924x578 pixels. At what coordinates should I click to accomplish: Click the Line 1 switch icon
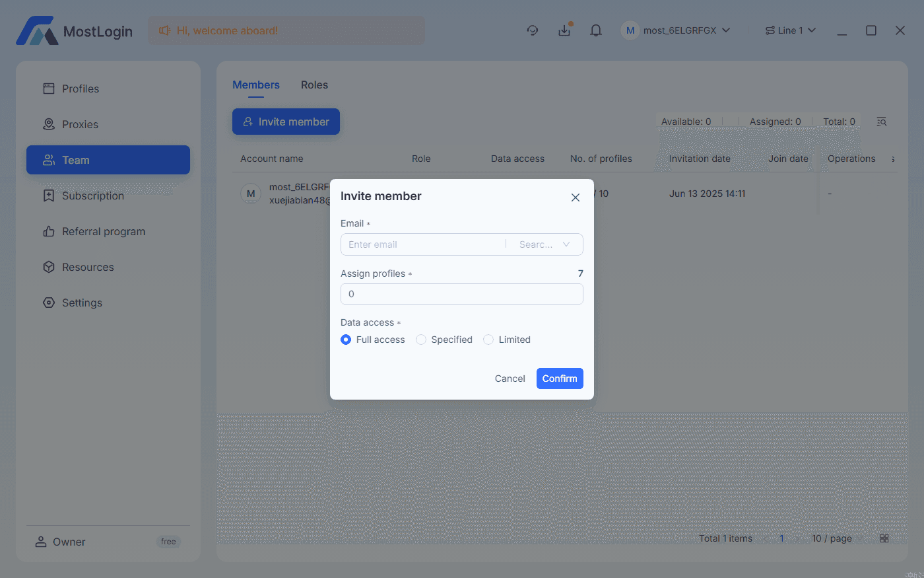coord(770,30)
